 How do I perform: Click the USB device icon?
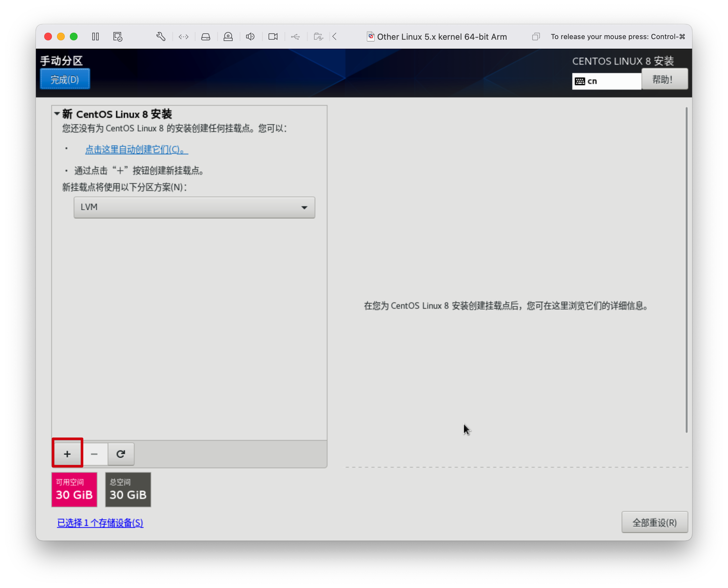pyautogui.click(x=295, y=37)
